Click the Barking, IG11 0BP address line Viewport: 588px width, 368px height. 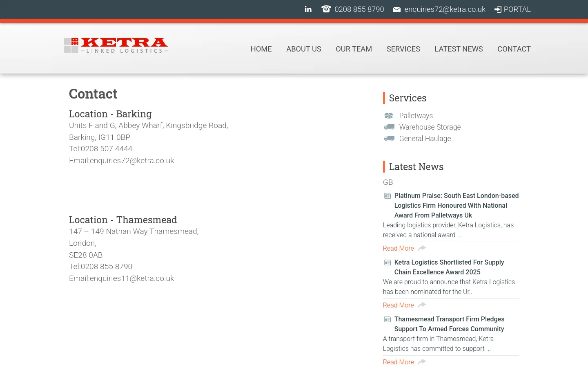100,137
